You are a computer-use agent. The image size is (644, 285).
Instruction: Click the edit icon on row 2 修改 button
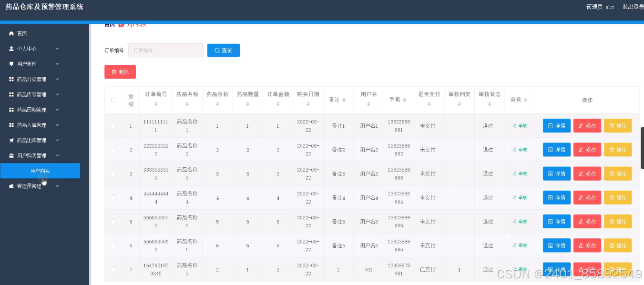pos(581,149)
